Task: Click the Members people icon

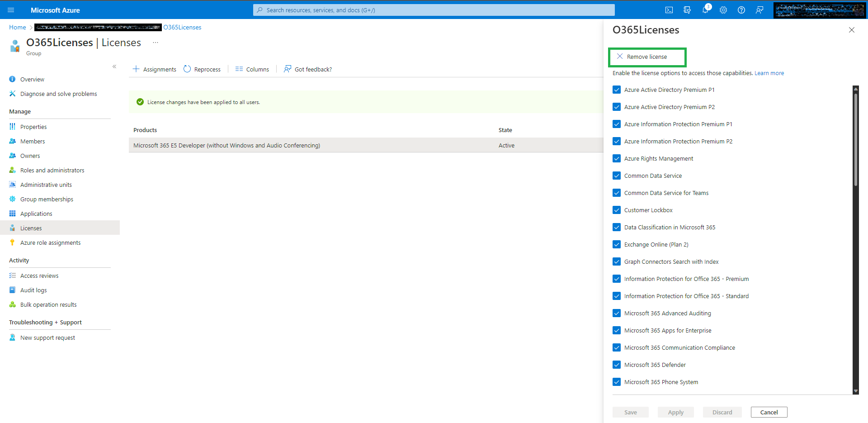Action: (12, 141)
